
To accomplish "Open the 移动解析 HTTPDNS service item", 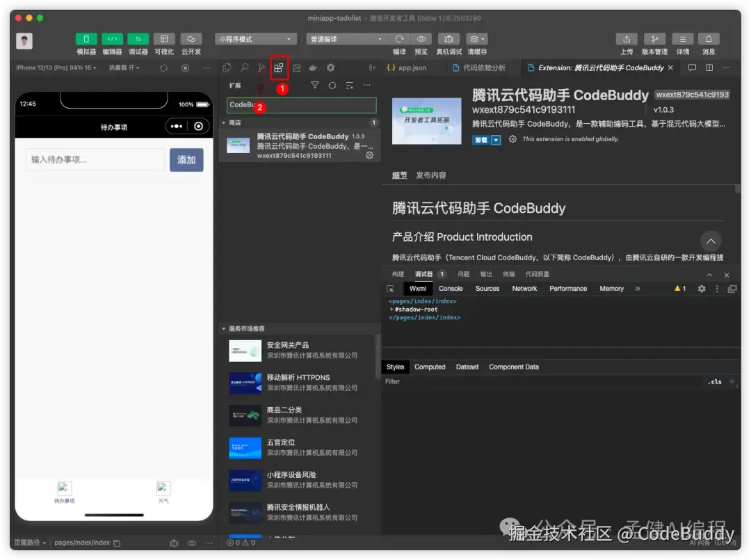I will (x=300, y=383).
